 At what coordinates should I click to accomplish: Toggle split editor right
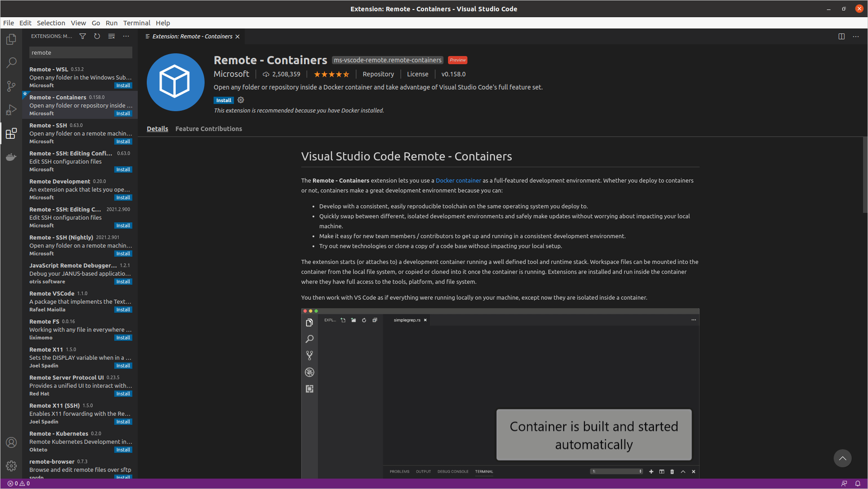[x=841, y=37]
